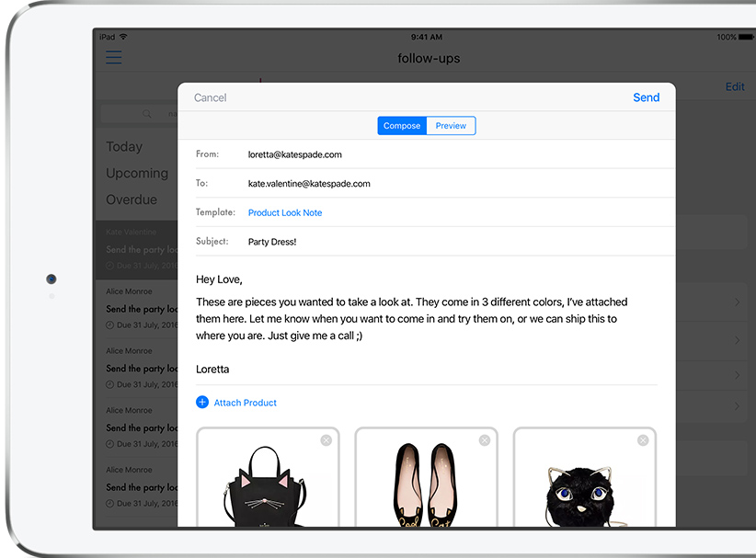Select the Kate Valentine follow-up item
756x558 pixels.
tap(137, 250)
